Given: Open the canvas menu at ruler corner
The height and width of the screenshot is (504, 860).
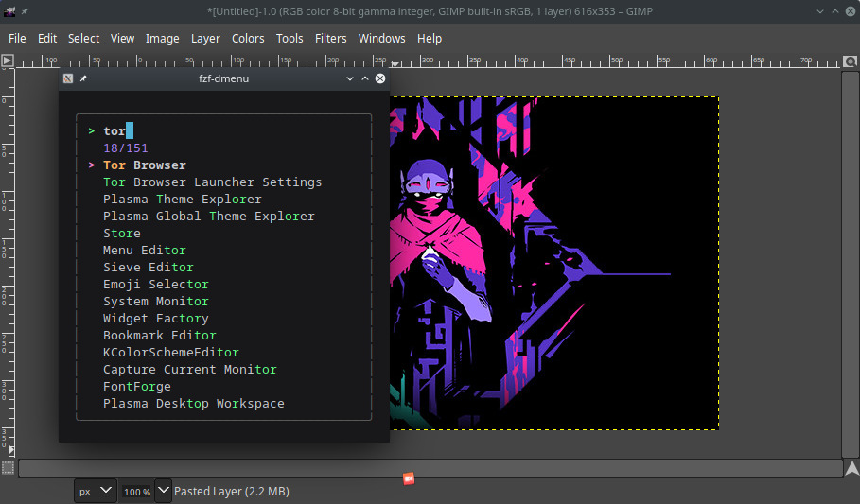Looking at the screenshot, I should coord(8,61).
